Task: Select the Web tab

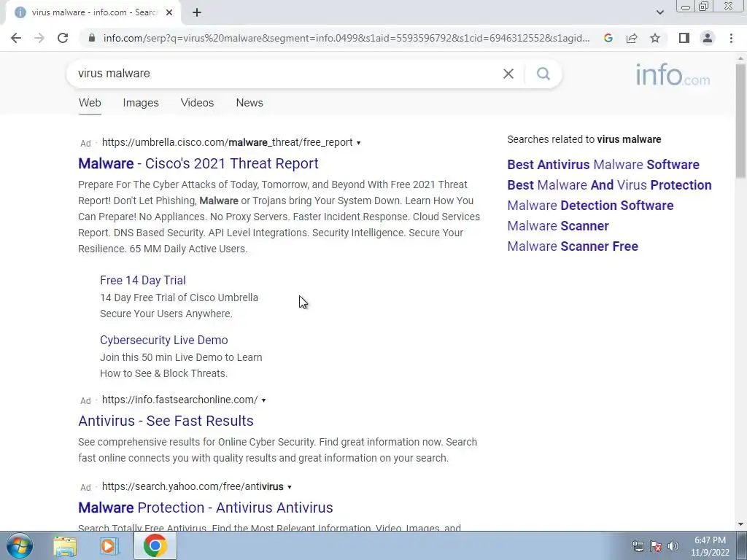Action: click(90, 103)
